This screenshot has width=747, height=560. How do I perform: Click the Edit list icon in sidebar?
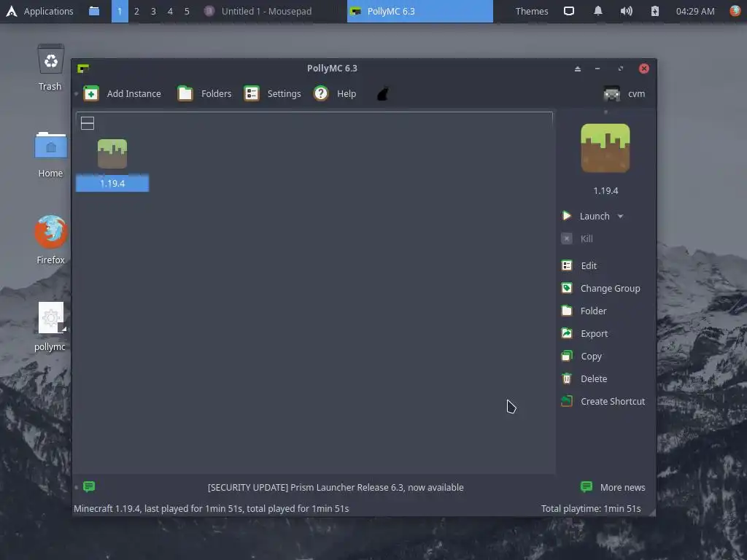pos(566,265)
